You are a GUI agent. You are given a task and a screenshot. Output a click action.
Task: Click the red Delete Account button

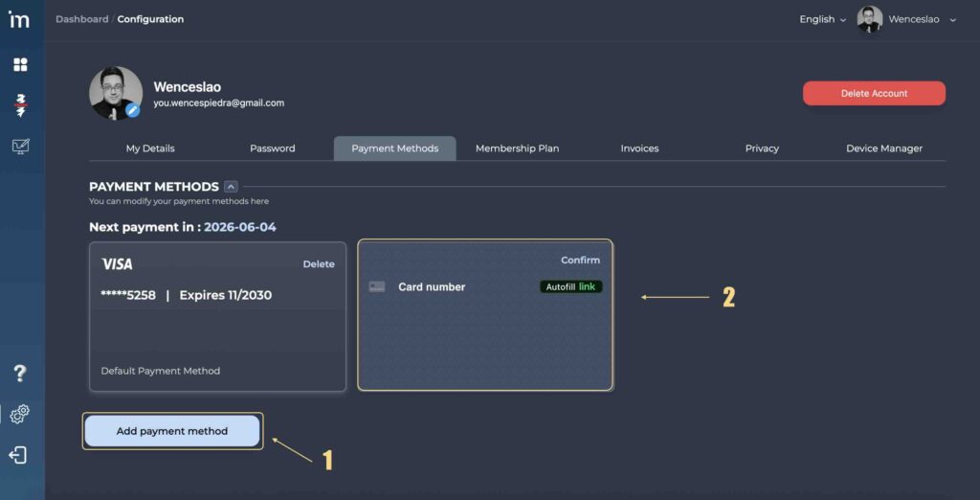(x=874, y=94)
